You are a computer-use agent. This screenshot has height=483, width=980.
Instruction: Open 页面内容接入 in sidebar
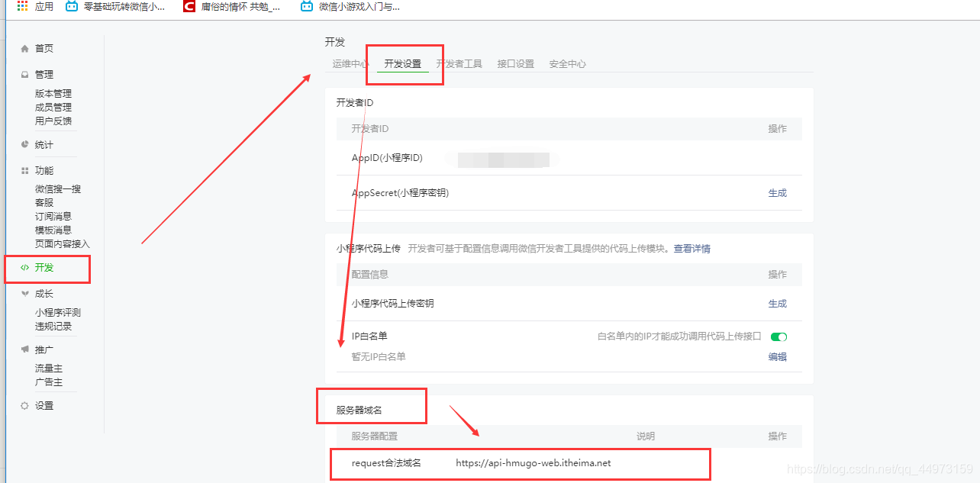[63, 244]
